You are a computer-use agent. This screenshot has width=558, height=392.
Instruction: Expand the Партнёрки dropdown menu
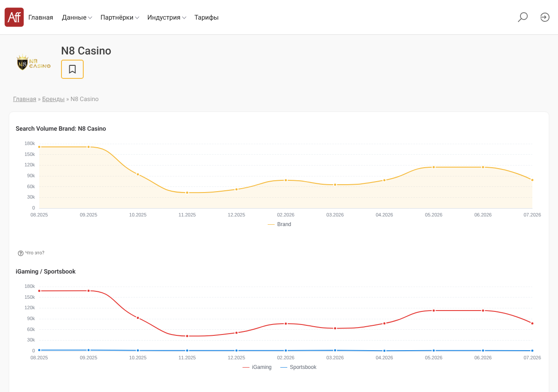(x=120, y=17)
